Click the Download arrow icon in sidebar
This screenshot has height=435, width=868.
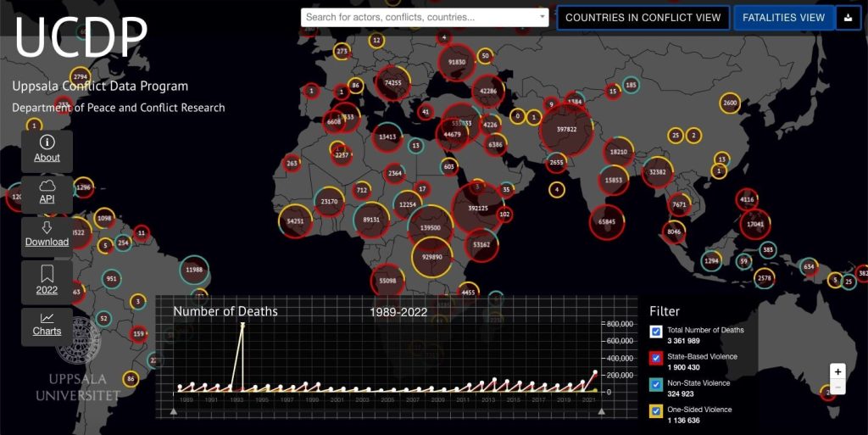point(47,227)
